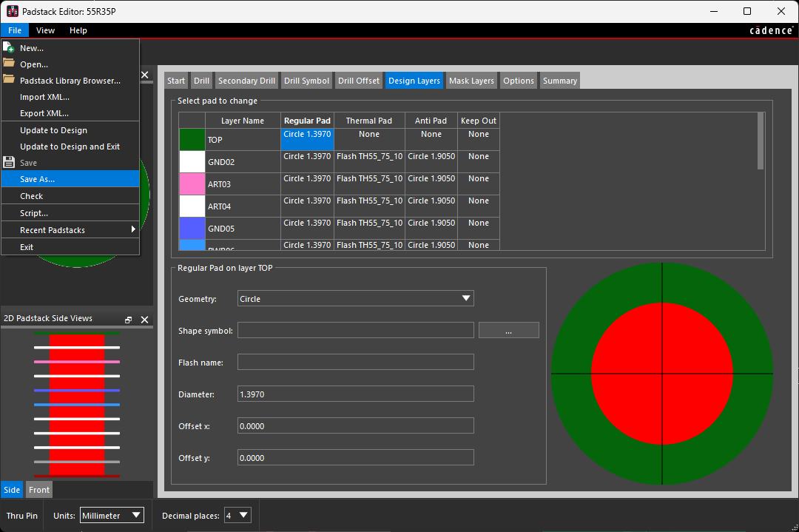Click the Shape symbol browse button

point(508,331)
